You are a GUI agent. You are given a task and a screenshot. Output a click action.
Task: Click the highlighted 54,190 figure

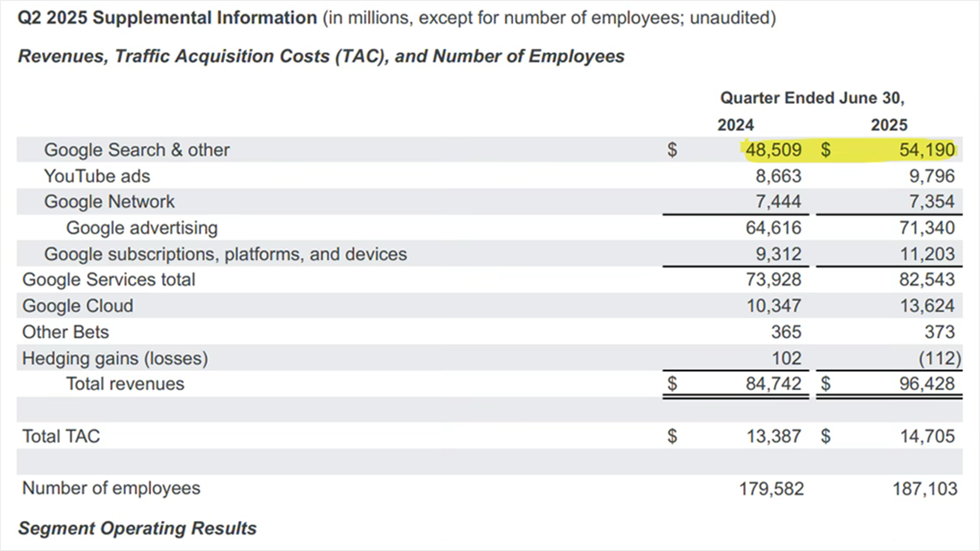point(927,150)
